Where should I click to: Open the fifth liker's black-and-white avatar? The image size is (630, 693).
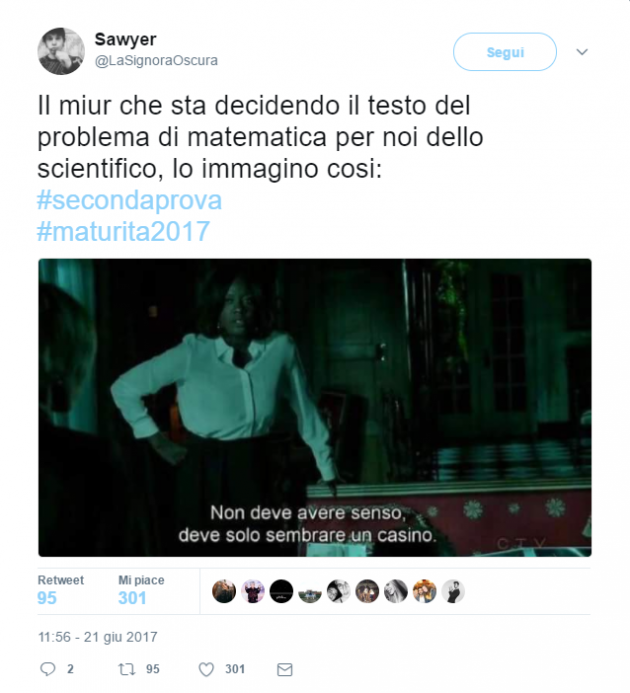click(339, 591)
